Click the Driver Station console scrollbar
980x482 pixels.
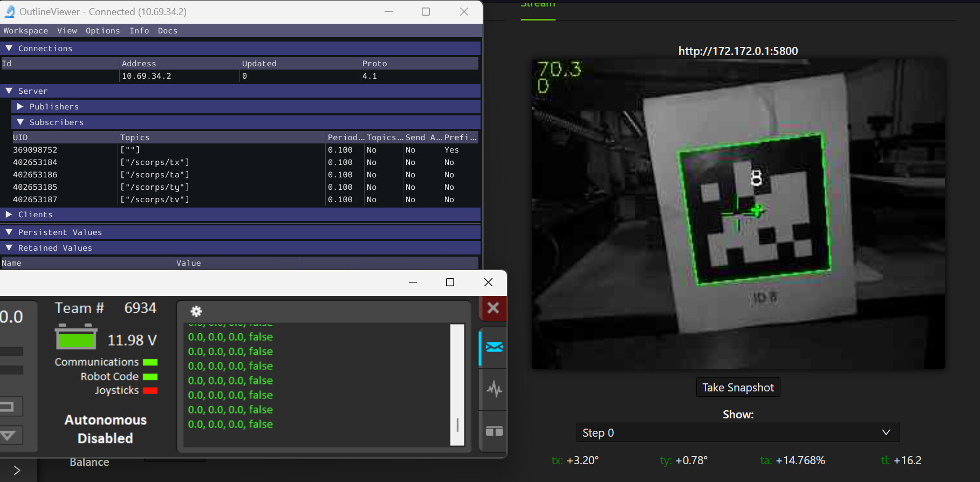pyautogui.click(x=457, y=384)
